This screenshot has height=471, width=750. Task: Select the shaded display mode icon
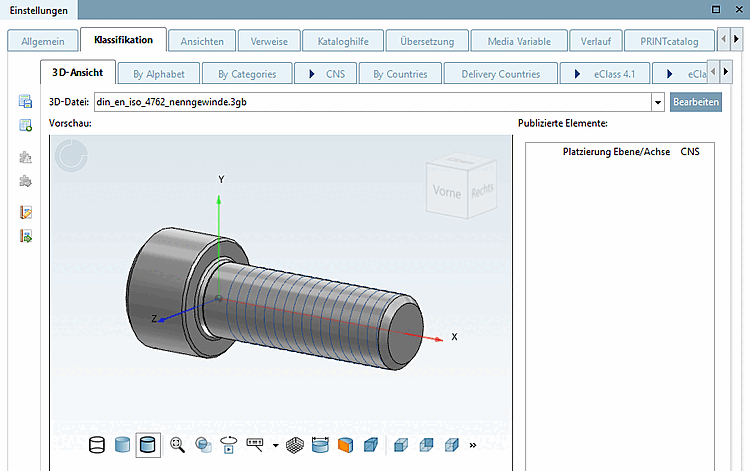pos(122,444)
